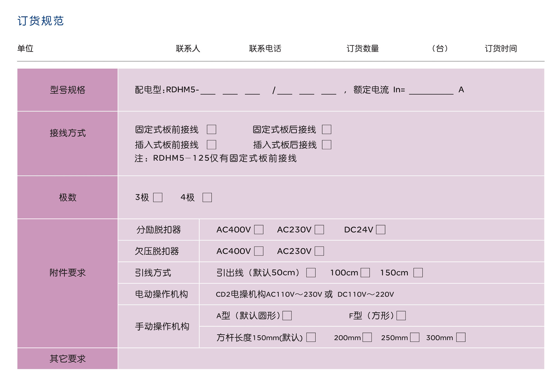The height and width of the screenshot is (392, 560).
Task: Tick the 插入式板前接线 box
Action: [x=211, y=145]
